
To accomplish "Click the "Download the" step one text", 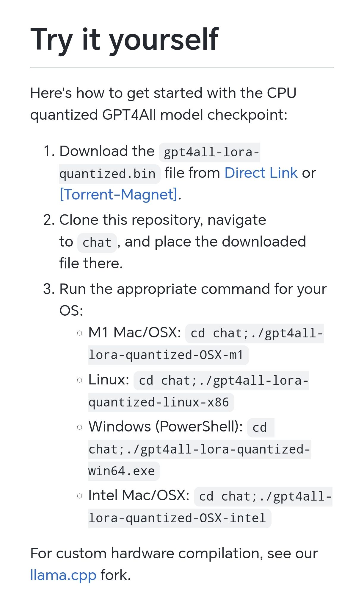I will 107,151.
